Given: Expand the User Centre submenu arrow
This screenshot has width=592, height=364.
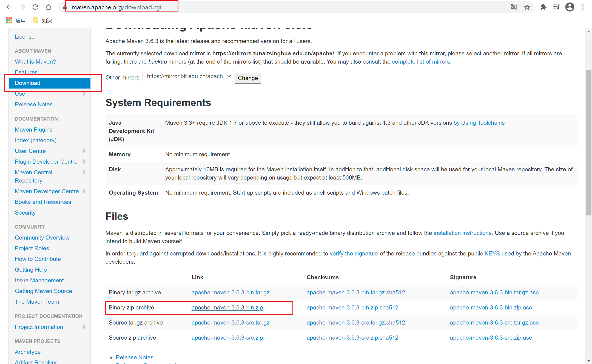Looking at the screenshot, I should [x=84, y=151].
